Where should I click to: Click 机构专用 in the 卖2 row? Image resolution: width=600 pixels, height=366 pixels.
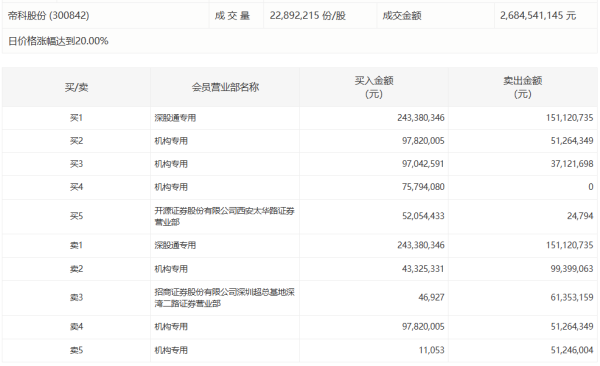click(x=171, y=269)
